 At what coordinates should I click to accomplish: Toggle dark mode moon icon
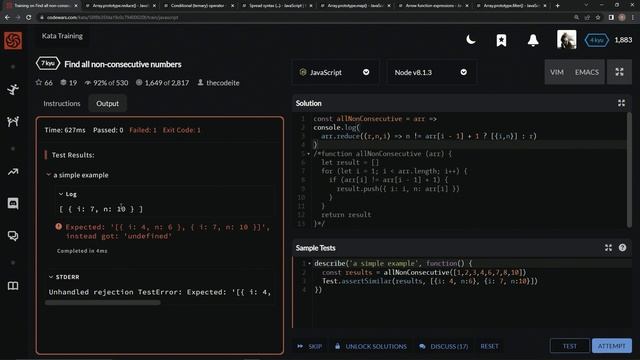coord(471,40)
